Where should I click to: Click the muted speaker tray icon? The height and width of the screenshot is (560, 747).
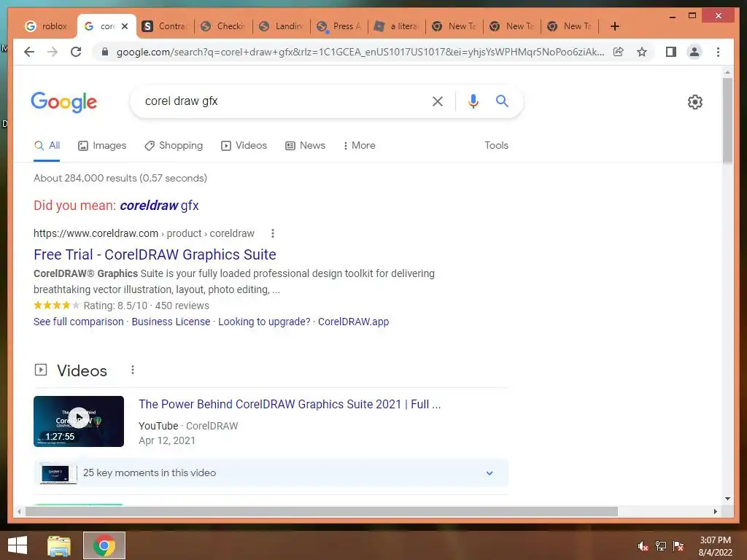pyautogui.click(x=643, y=546)
